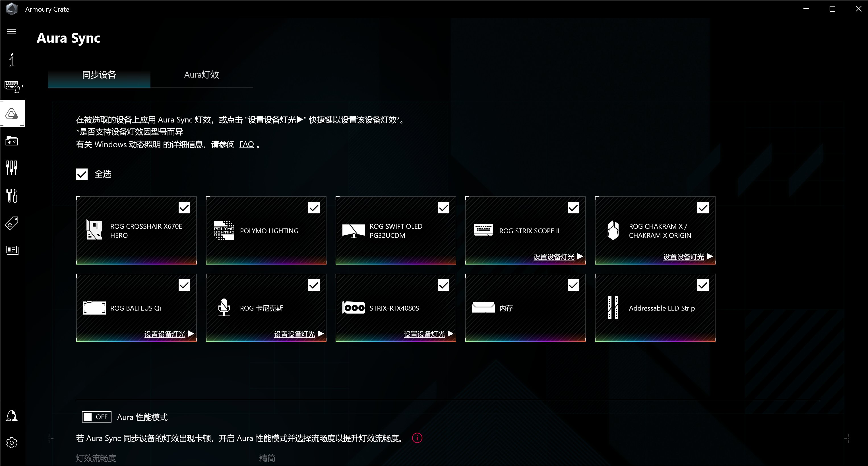Click 设置设备灯光 for ROG 卡尼克斯
The width and height of the screenshot is (868, 466).
[299, 334]
